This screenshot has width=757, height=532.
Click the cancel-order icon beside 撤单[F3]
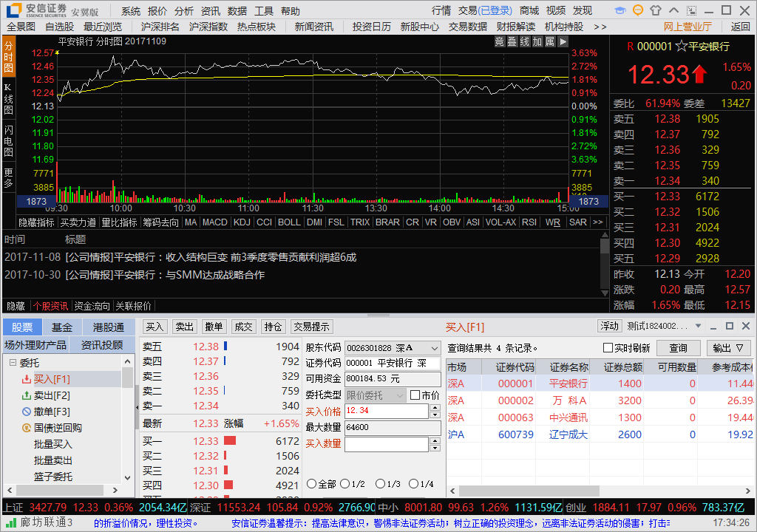pyautogui.click(x=27, y=412)
